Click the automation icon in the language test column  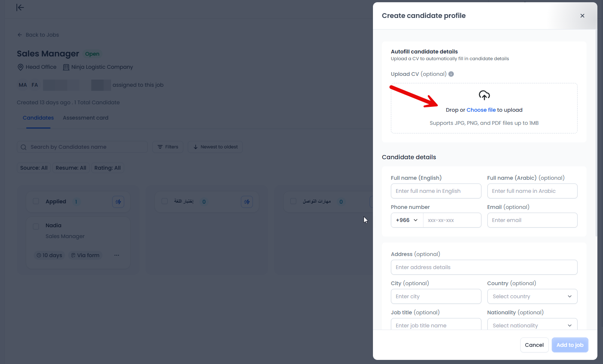click(247, 202)
